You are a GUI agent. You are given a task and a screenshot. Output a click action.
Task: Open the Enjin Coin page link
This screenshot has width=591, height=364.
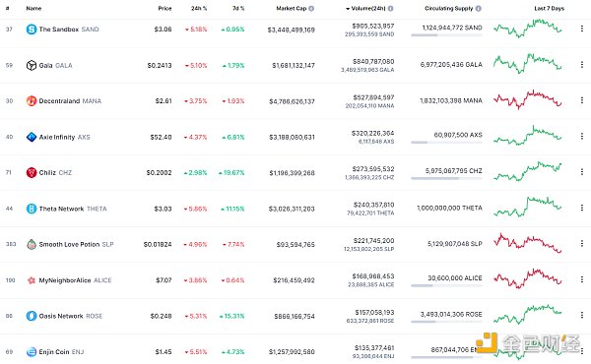click(61, 352)
